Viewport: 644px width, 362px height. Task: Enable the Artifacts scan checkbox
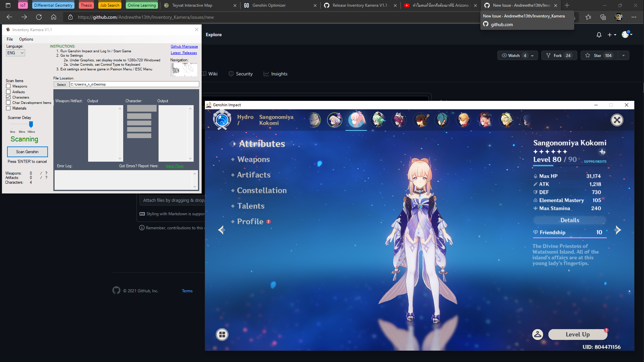[x=8, y=92]
